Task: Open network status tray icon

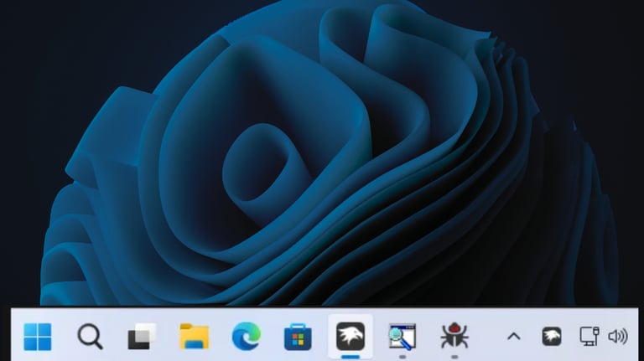Action: (589, 337)
